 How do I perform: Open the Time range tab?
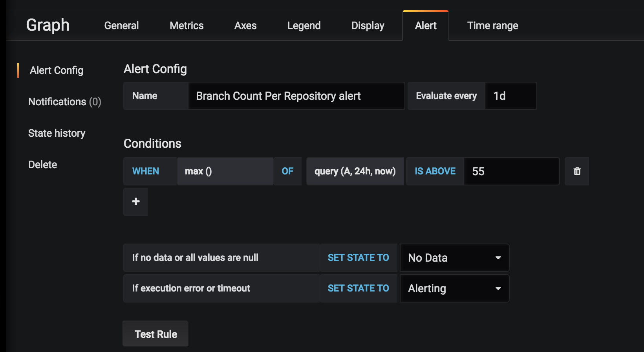click(x=492, y=26)
